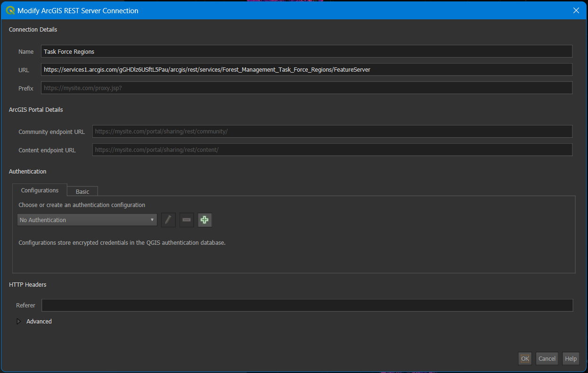Expand the Advanced section
The height and width of the screenshot is (373, 588).
tap(39, 321)
